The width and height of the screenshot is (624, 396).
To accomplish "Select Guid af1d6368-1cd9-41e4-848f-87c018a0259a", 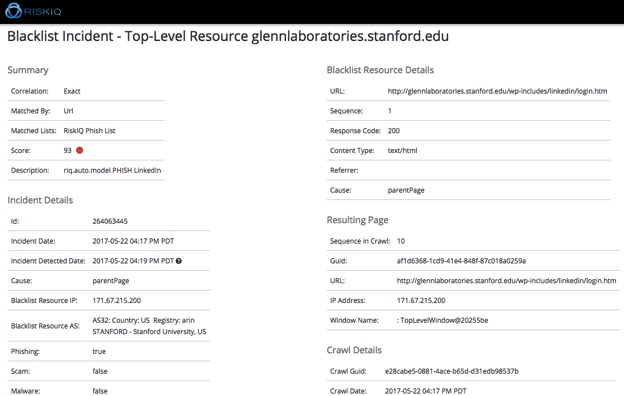I will coord(461,261).
